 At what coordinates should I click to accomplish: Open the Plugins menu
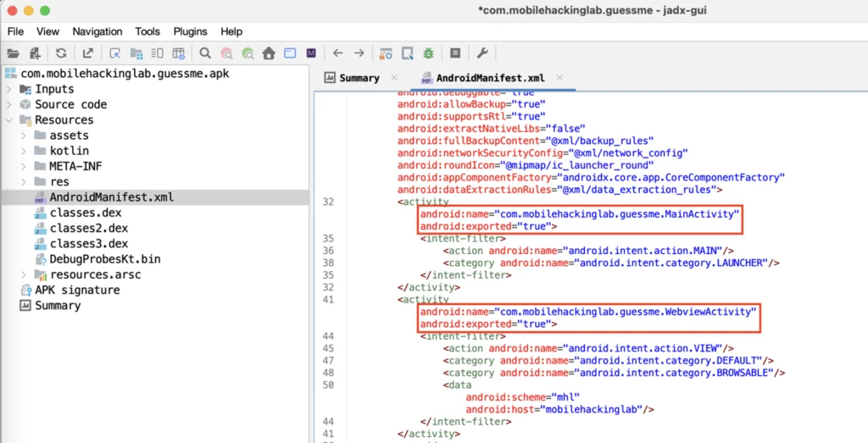pos(190,31)
